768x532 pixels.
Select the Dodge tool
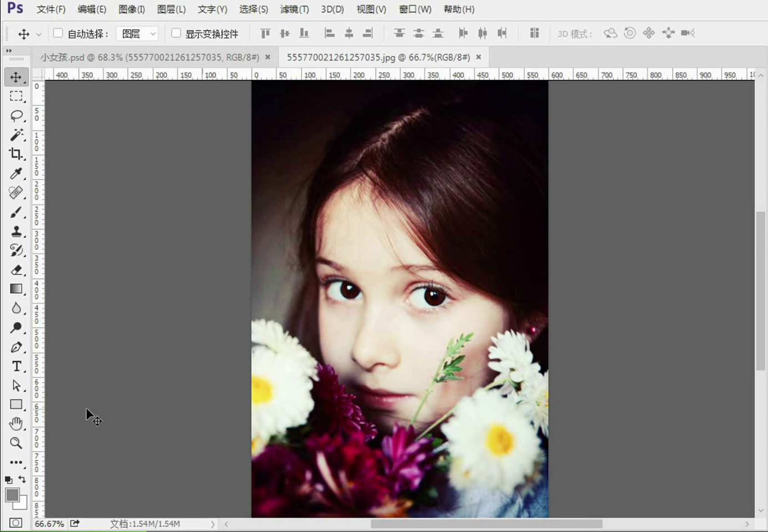[x=16, y=327]
